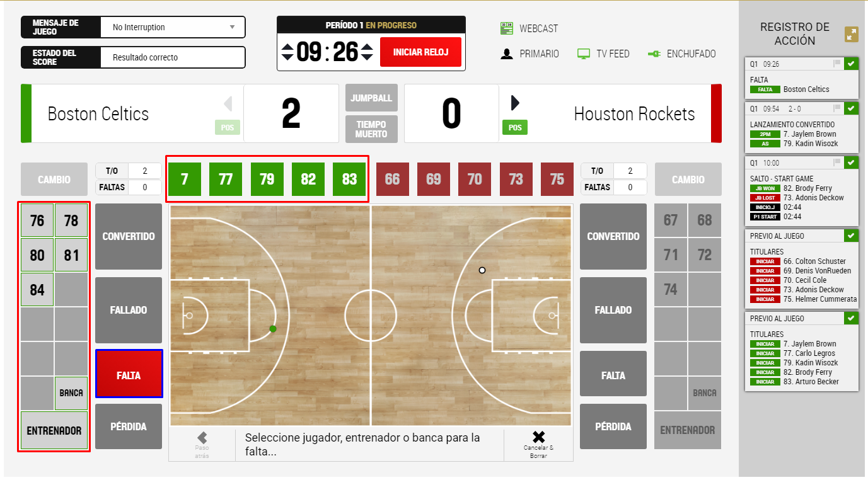Select Boston bench player 78
The height and width of the screenshot is (480, 868).
[x=71, y=220]
